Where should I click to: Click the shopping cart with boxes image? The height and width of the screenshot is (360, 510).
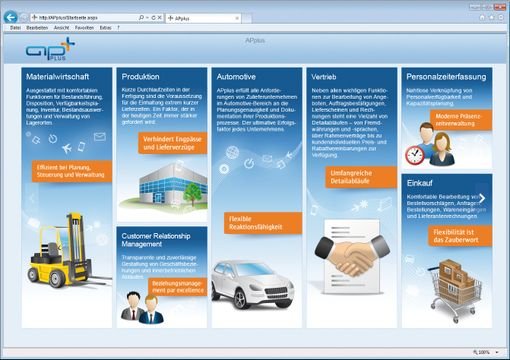click(x=455, y=291)
